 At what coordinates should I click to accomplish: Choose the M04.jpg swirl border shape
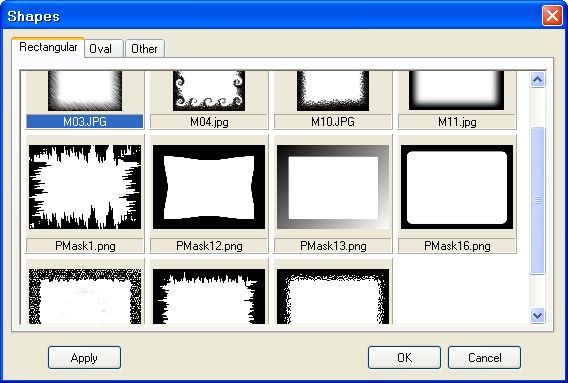coord(209,91)
